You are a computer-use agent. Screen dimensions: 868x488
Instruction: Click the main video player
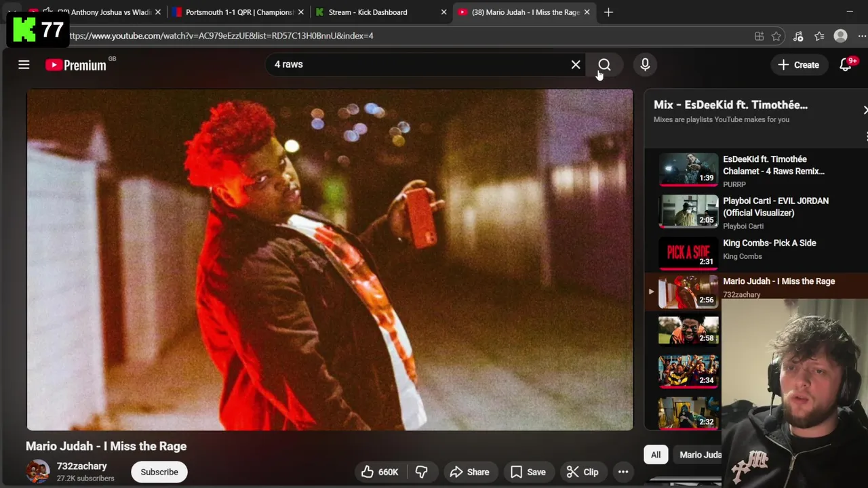pyautogui.click(x=330, y=260)
